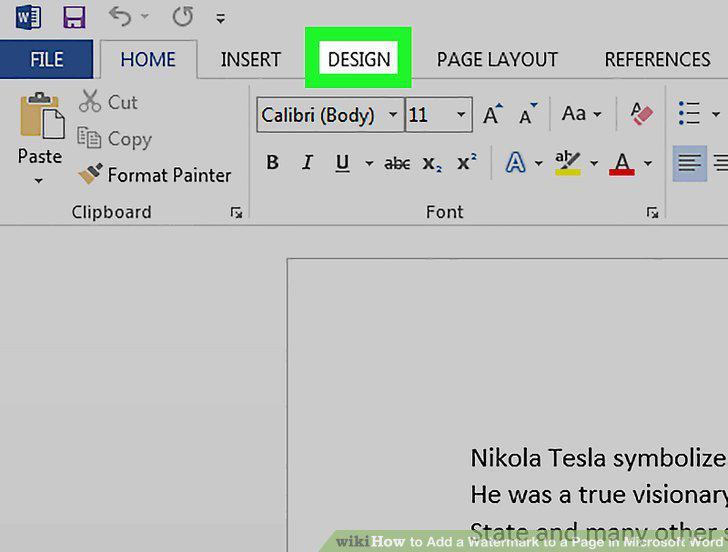Toggle Strikethrough abc formatting
The image size is (728, 552).
[397, 163]
